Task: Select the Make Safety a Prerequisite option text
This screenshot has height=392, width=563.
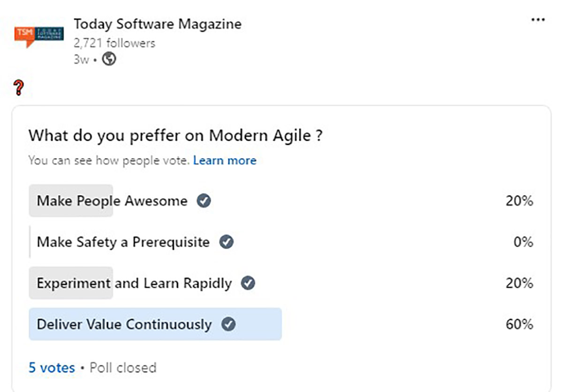Action: click(123, 242)
